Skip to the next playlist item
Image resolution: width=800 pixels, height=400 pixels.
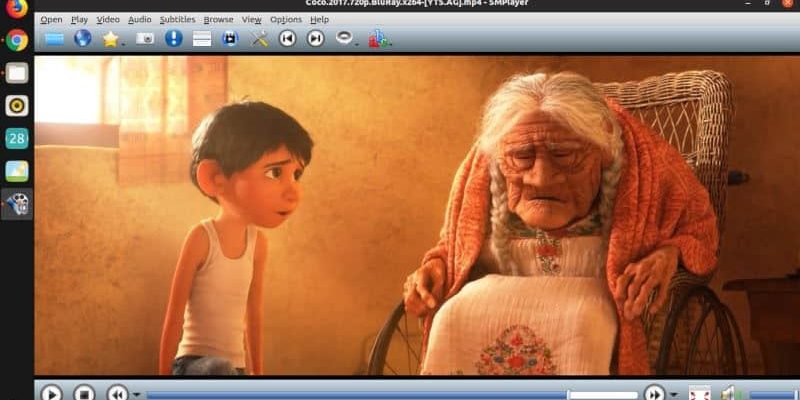click(315, 38)
